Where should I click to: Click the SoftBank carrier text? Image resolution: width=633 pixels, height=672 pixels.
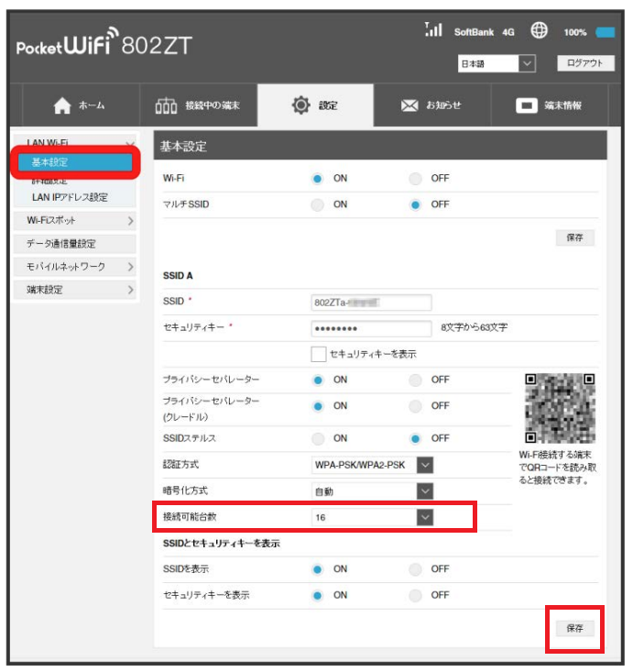pyautogui.click(x=474, y=32)
